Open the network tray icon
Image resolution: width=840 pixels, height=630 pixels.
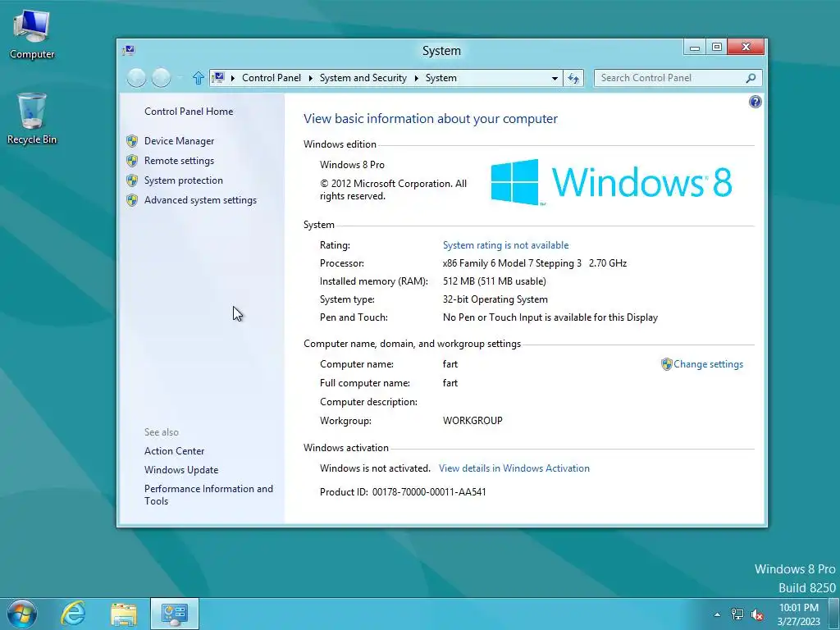point(737,614)
